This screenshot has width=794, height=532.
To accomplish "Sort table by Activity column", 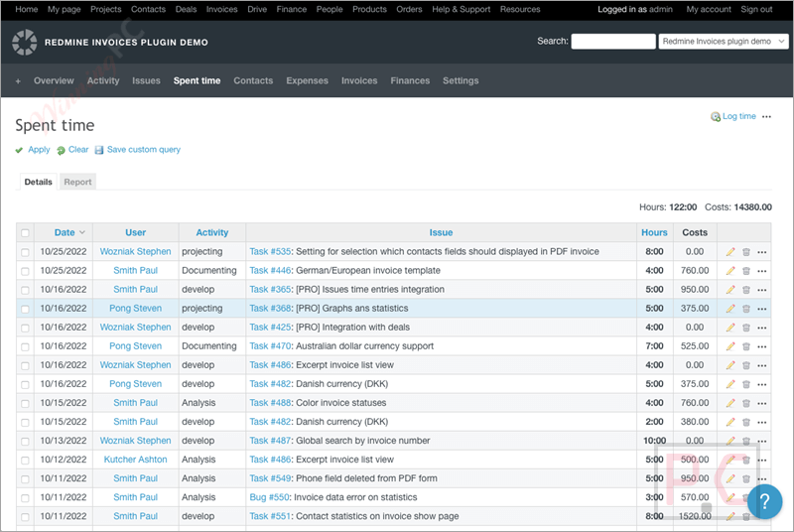I will click(211, 232).
